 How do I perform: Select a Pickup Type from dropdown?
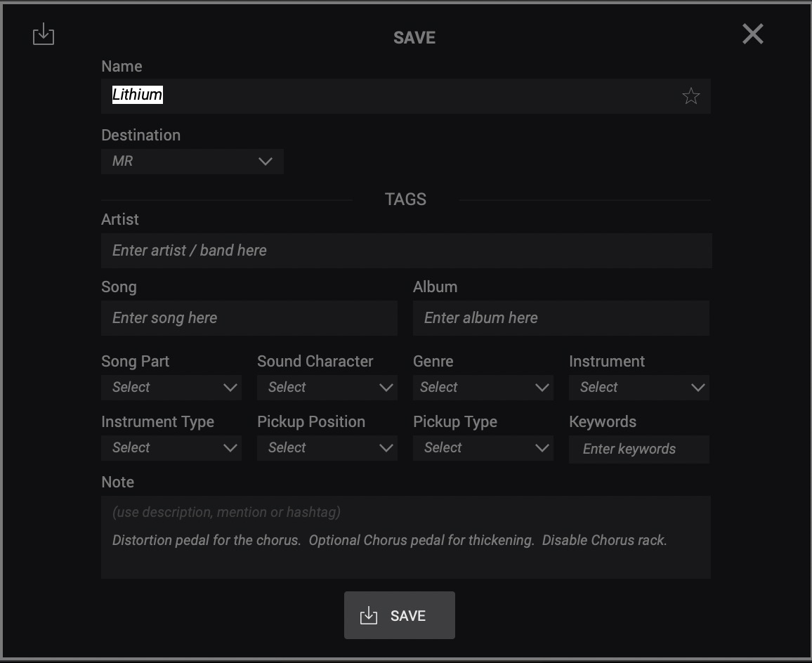(483, 448)
